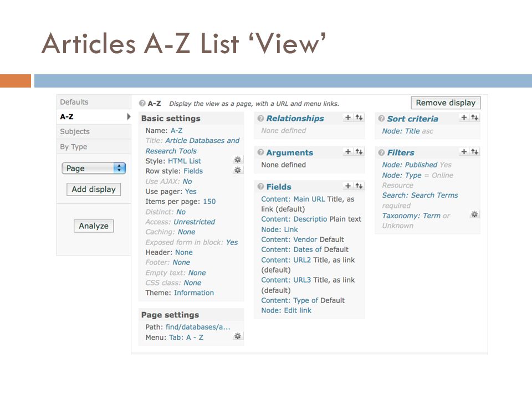Open Style HTML List settings gear
This screenshot has height=399, width=532.
click(238, 160)
